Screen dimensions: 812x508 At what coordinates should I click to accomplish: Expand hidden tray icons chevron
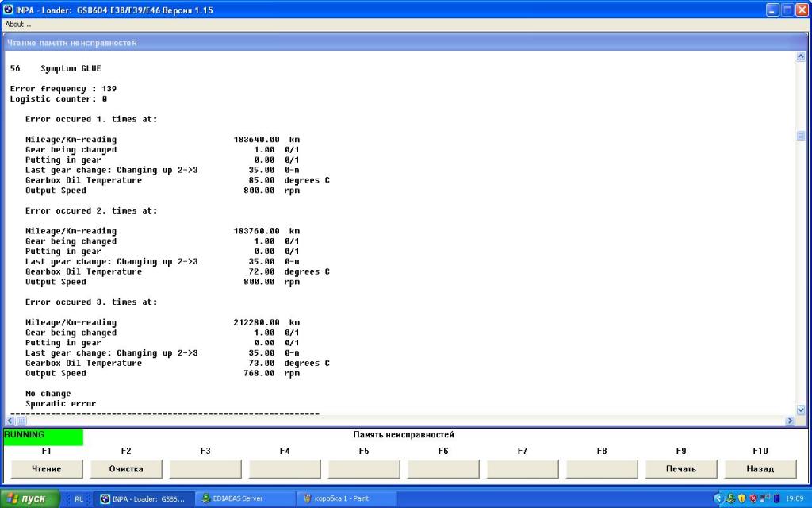click(718, 498)
